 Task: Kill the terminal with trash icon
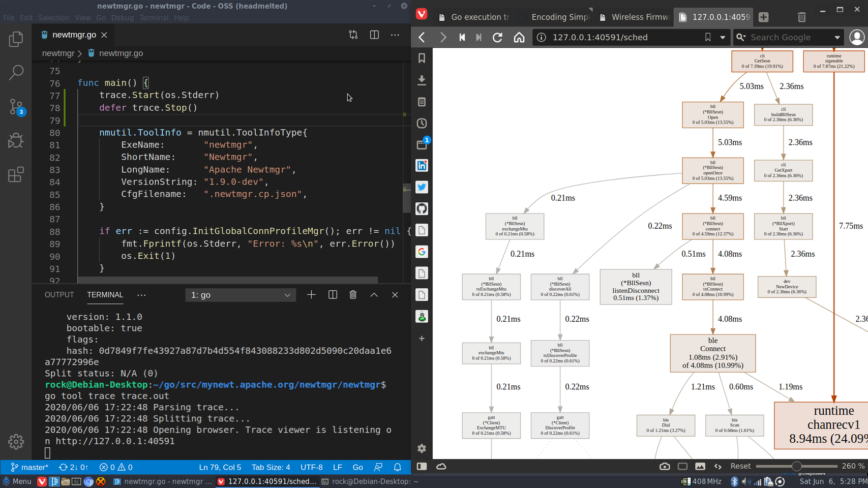point(353,295)
